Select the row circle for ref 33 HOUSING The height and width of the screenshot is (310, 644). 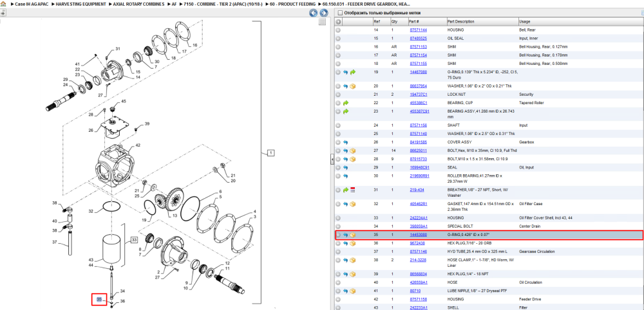(x=339, y=218)
